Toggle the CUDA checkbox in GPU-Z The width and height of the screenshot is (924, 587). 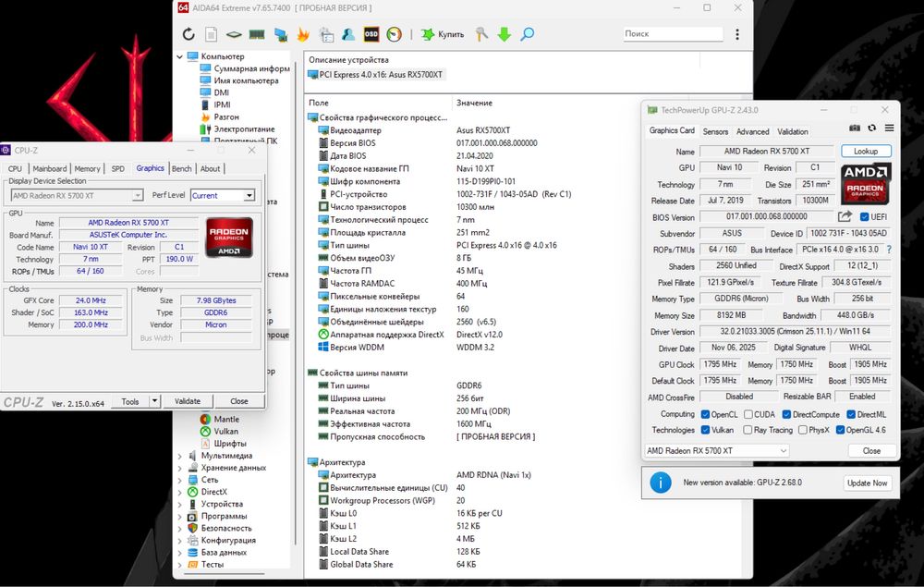tap(748, 414)
